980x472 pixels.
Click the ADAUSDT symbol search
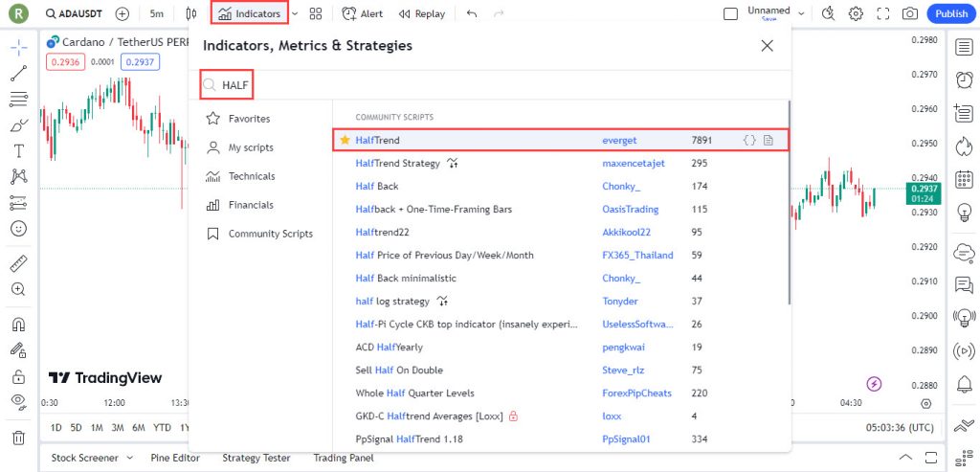click(75, 13)
